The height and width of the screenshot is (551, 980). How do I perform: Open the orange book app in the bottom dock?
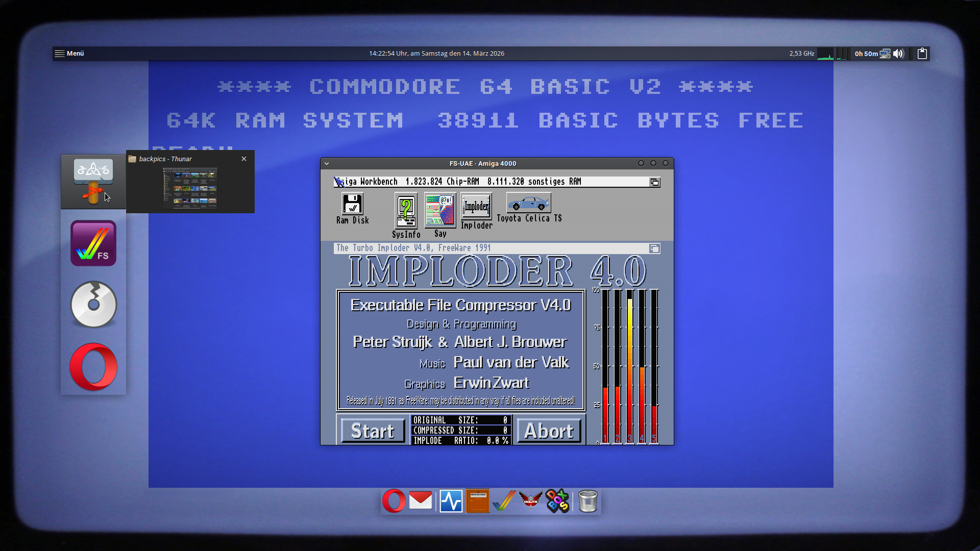click(x=478, y=501)
